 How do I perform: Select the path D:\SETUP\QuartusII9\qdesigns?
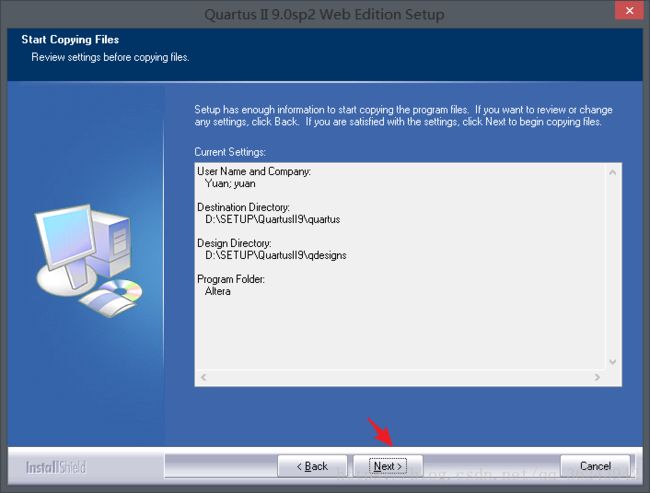276,255
